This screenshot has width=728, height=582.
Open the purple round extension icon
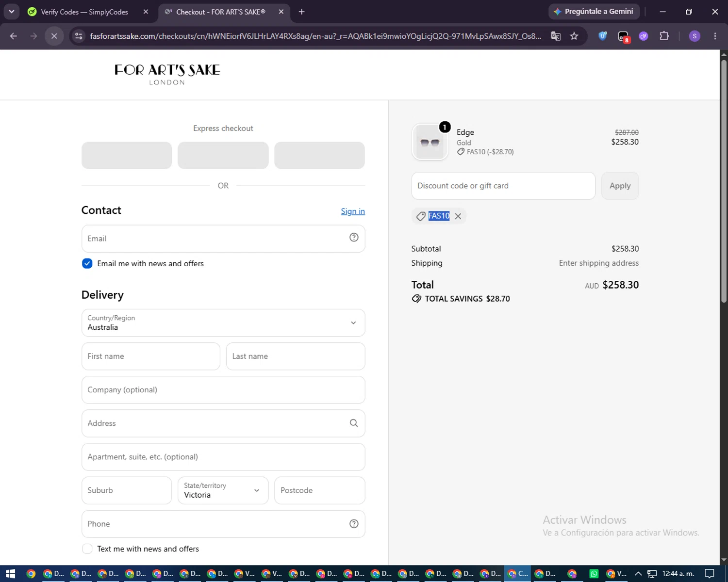tap(644, 36)
